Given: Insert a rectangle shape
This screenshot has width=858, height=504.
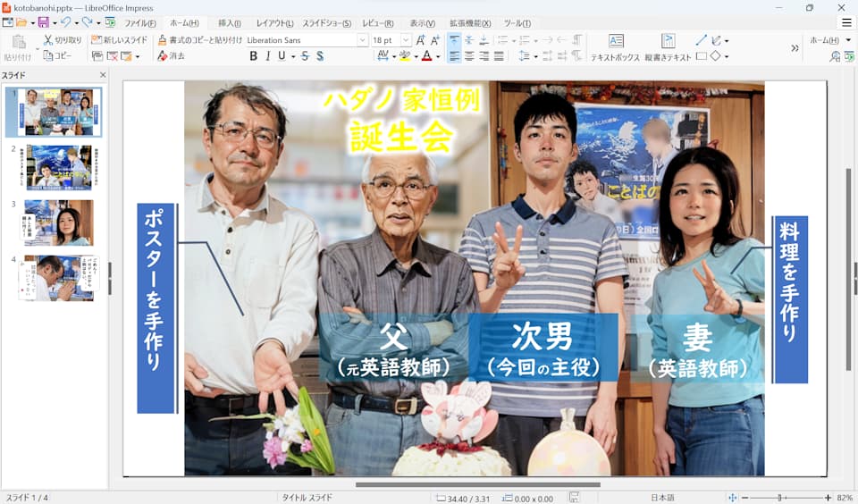Looking at the screenshot, I should click(701, 56).
